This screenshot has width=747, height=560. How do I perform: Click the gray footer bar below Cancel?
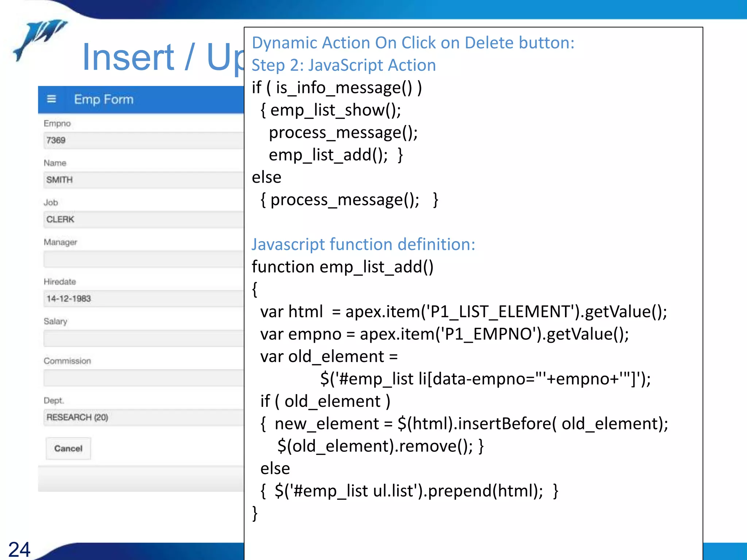tap(141, 479)
